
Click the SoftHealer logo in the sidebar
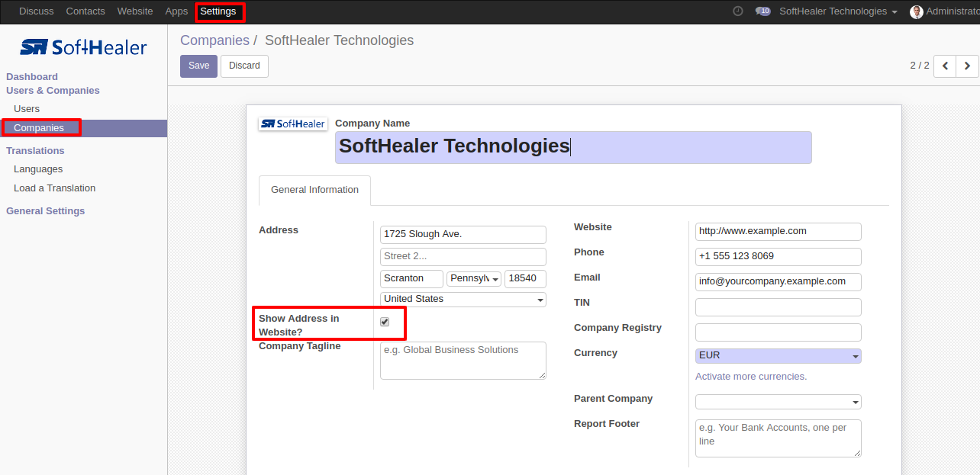(83, 47)
